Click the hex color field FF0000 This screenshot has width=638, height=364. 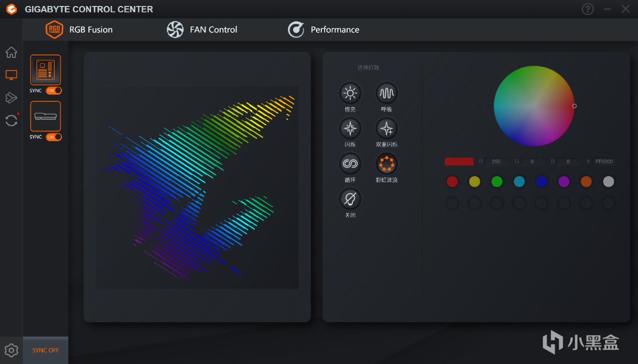(604, 162)
